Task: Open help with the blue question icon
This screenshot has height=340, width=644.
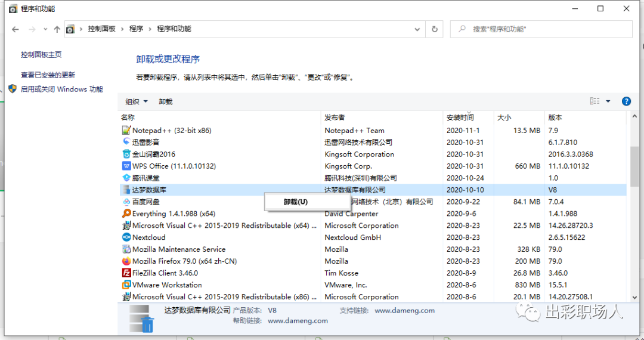Action: click(626, 101)
